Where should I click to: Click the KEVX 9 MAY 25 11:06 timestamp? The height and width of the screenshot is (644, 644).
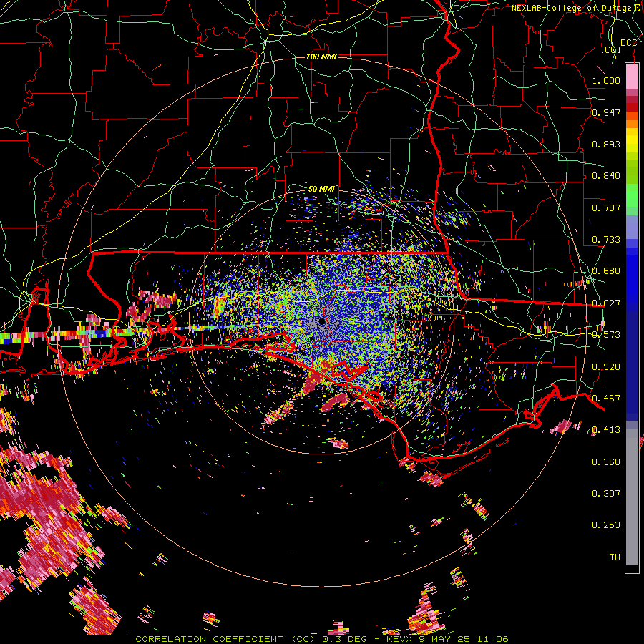point(447,639)
